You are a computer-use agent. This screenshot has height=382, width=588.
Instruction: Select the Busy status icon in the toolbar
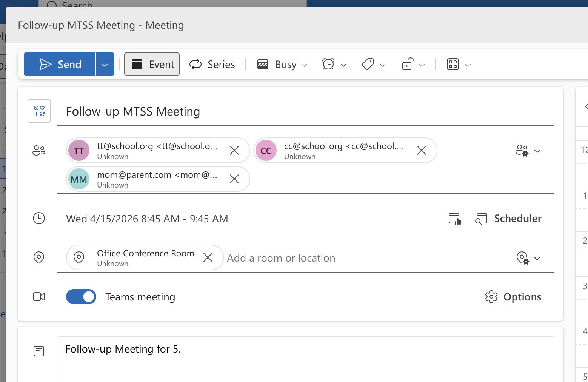(263, 64)
